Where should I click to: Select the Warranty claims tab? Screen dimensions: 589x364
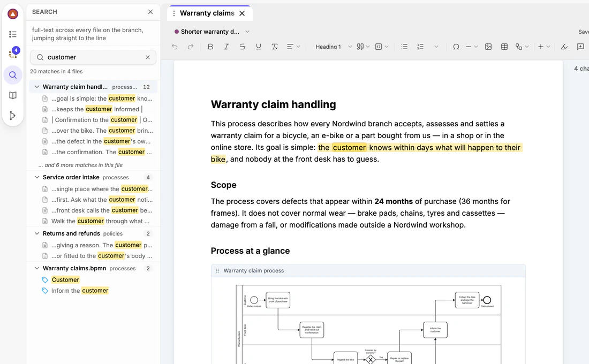[207, 13]
